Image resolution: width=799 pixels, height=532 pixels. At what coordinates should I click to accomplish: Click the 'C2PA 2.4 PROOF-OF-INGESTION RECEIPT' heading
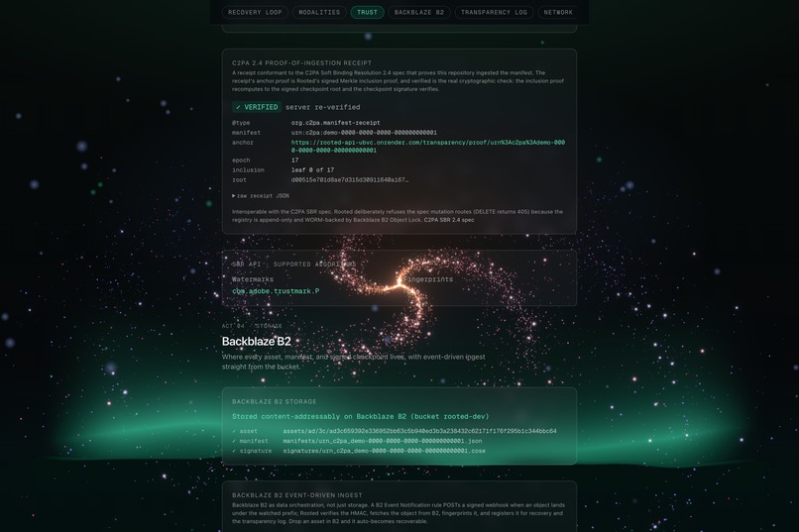(301, 63)
